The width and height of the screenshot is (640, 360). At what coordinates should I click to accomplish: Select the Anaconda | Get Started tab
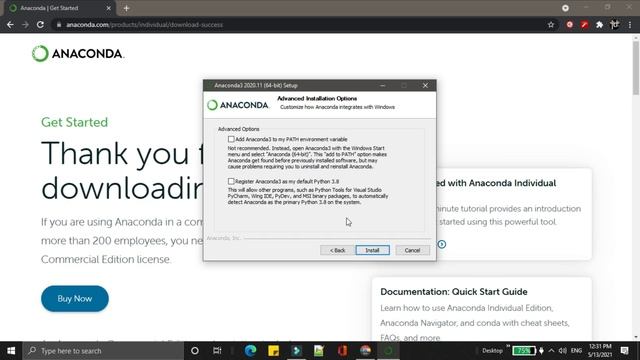click(x=60, y=8)
